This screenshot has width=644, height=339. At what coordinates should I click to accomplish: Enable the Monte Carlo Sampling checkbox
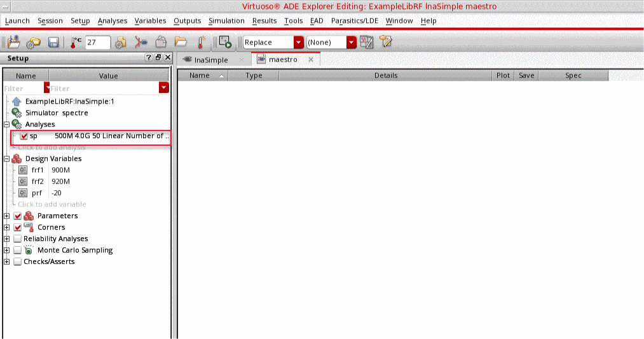click(x=17, y=250)
